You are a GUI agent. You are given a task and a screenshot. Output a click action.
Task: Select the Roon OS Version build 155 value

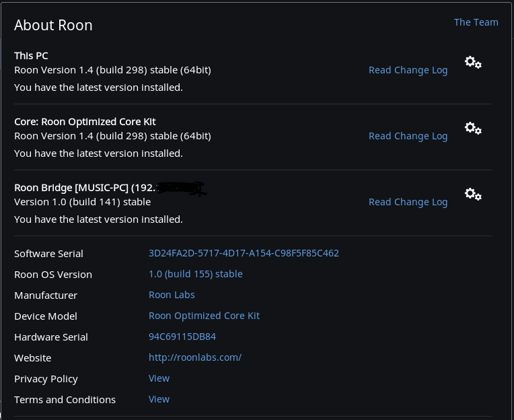pyautogui.click(x=195, y=274)
